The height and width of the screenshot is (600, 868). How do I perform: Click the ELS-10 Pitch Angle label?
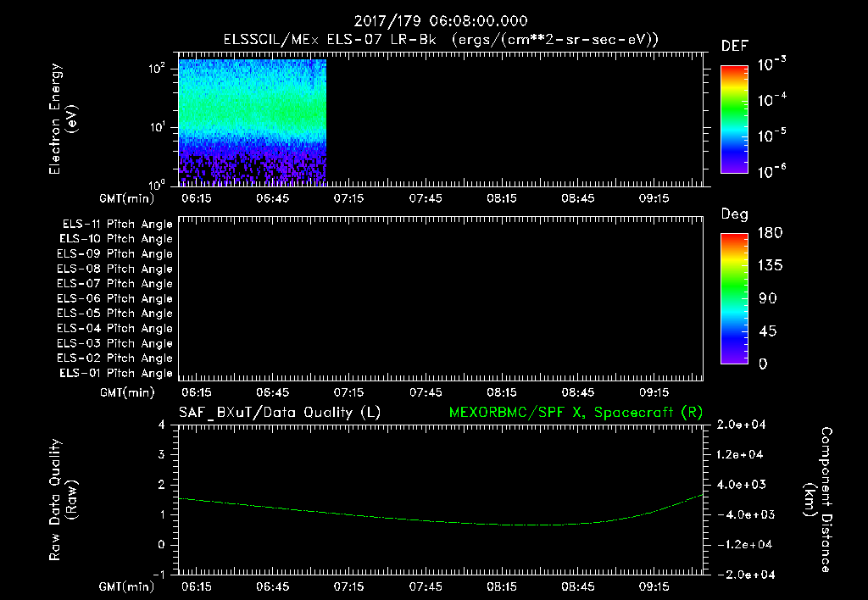[115, 239]
